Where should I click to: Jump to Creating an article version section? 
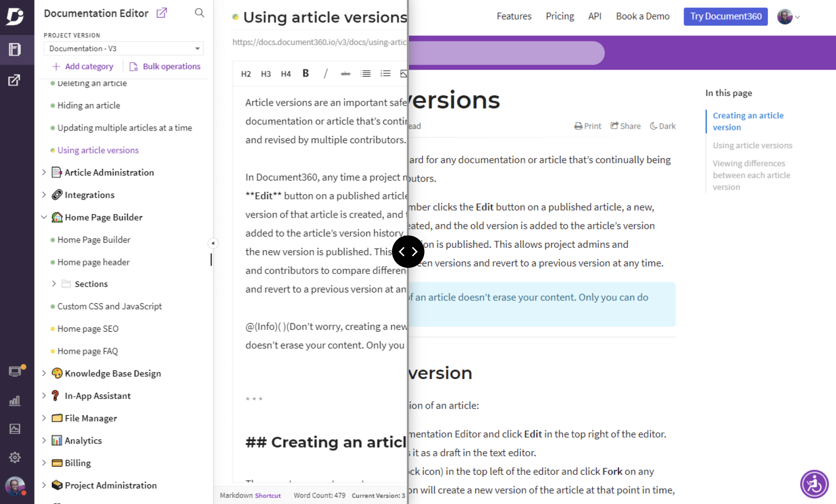point(748,121)
